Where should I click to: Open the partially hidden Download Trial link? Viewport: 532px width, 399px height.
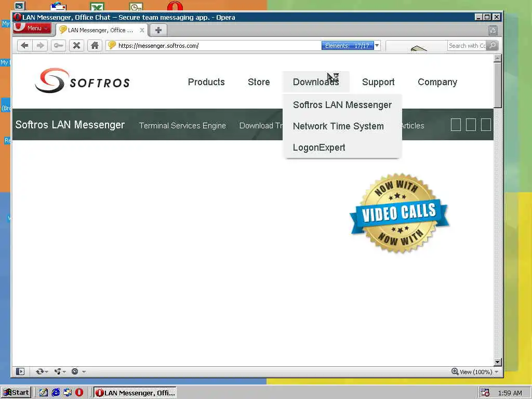coord(261,126)
